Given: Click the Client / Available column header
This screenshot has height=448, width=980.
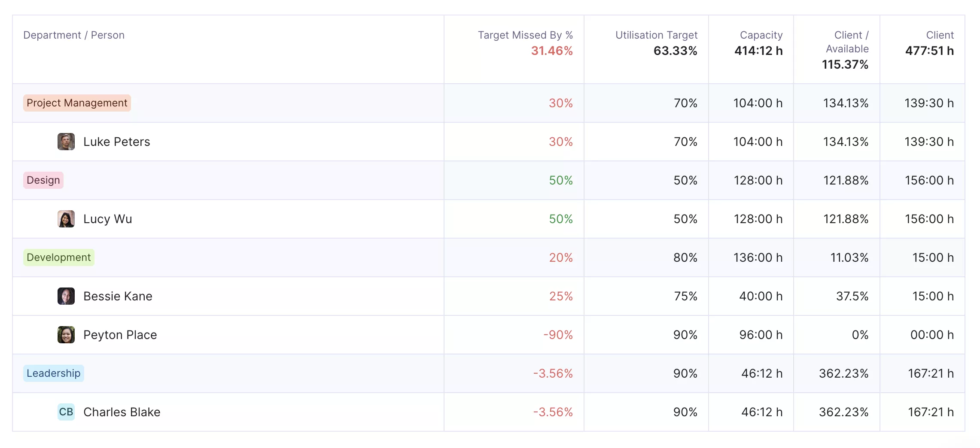Looking at the screenshot, I should [847, 42].
